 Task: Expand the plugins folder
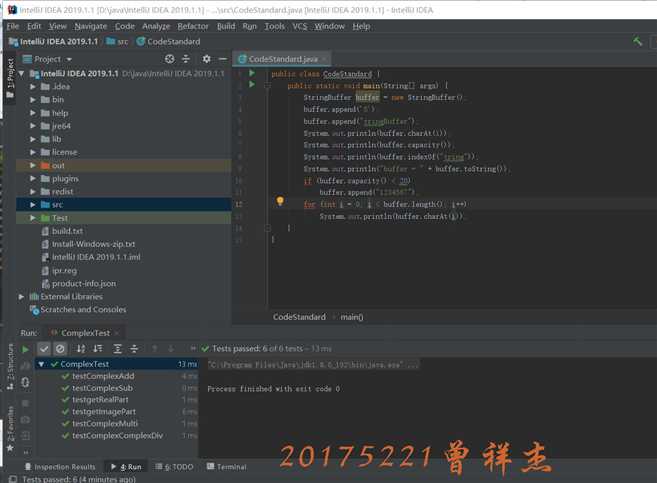33,179
